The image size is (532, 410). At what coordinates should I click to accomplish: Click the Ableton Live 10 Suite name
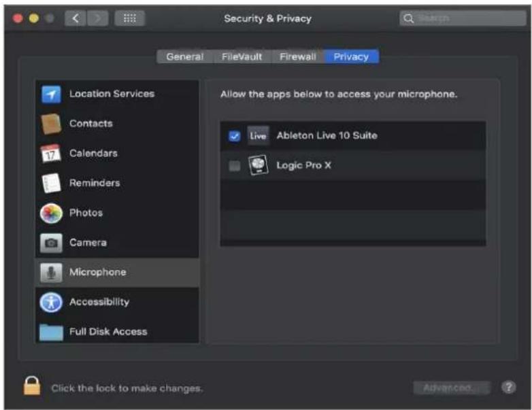click(x=327, y=136)
